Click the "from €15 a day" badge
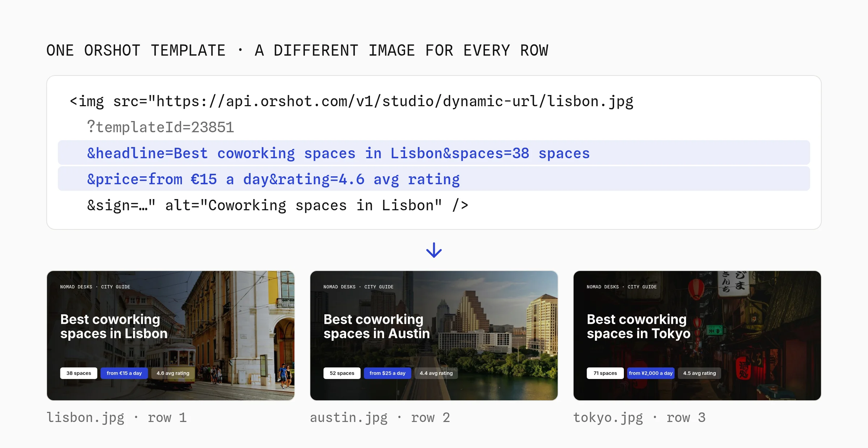Screen dimensions: 868x448 pos(124,373)
